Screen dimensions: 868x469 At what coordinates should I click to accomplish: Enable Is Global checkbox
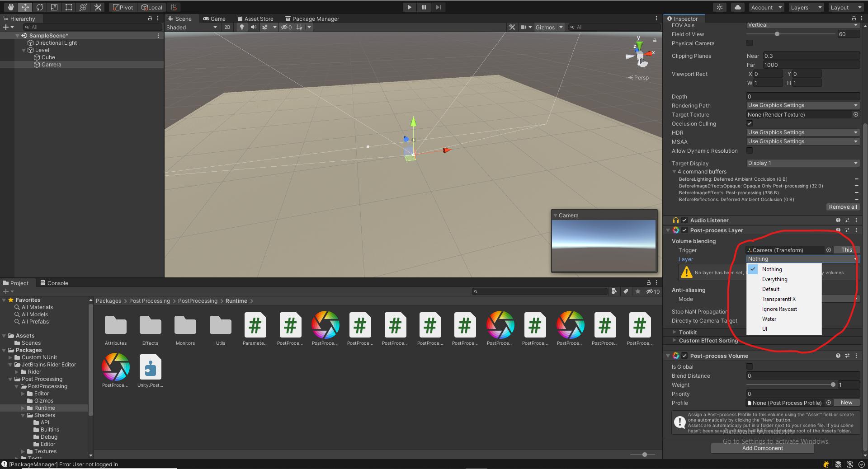coord(750,366)
